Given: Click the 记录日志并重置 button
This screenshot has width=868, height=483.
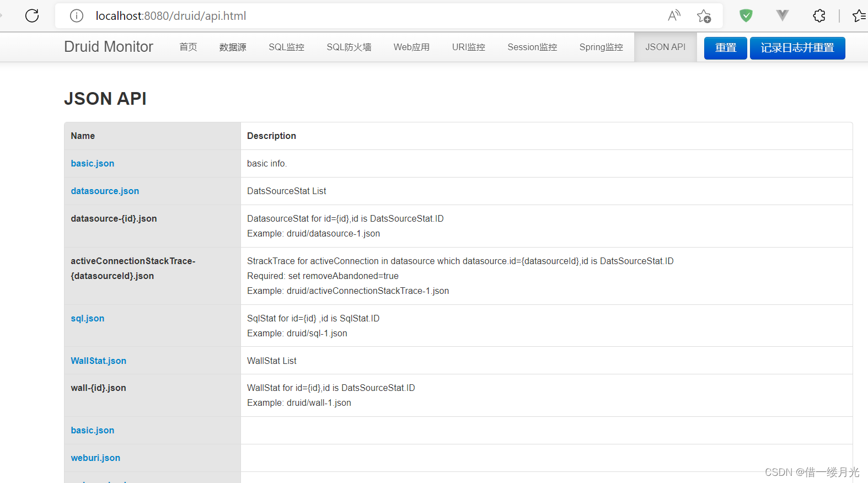Looking at the screenshot, I should (x=797, y=48).
